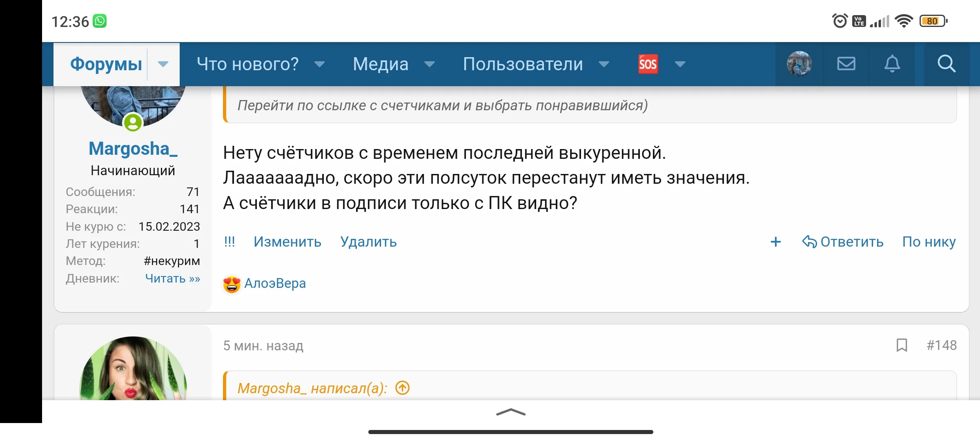Click the up-arrow icon in quote header

(x=403, y=388)
